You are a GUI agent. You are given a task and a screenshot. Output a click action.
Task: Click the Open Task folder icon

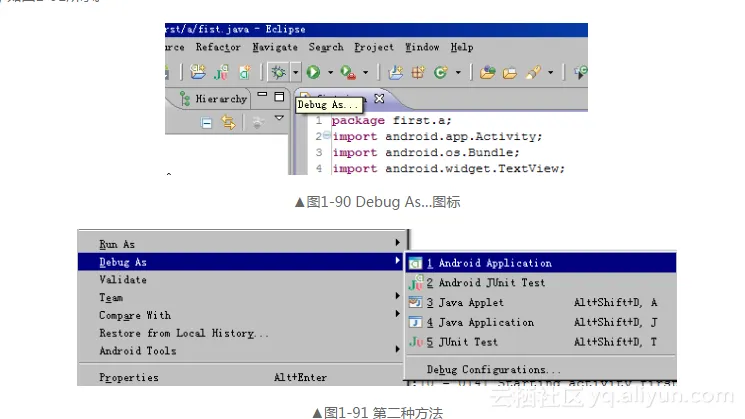tap(510, 73)
